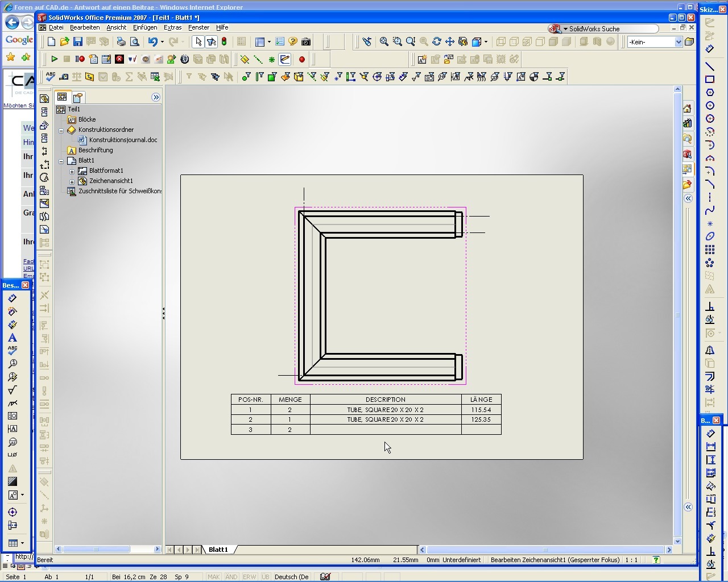Open the -Kein- layer dropdown

point(678,42)
